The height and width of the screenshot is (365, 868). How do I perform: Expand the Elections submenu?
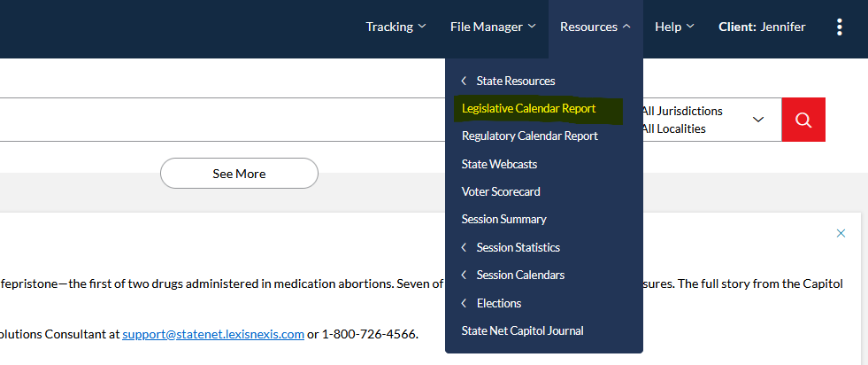[498, 303]
